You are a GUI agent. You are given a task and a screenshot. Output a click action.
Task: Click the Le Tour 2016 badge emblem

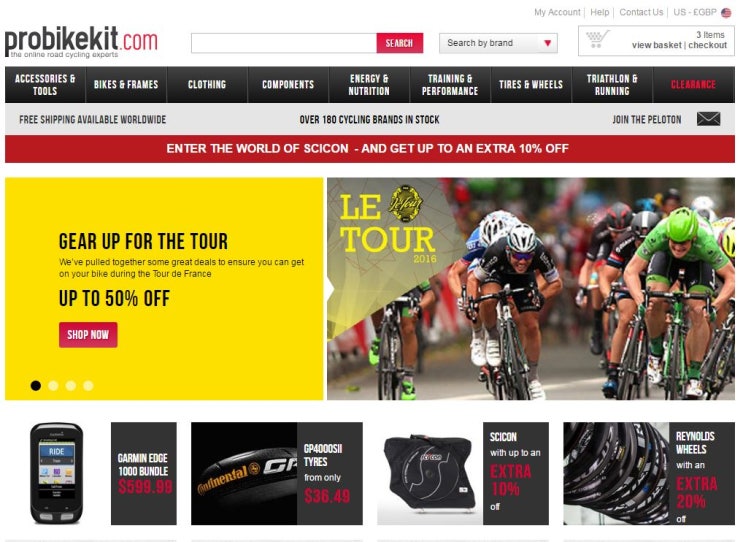[x=406, y=203]
